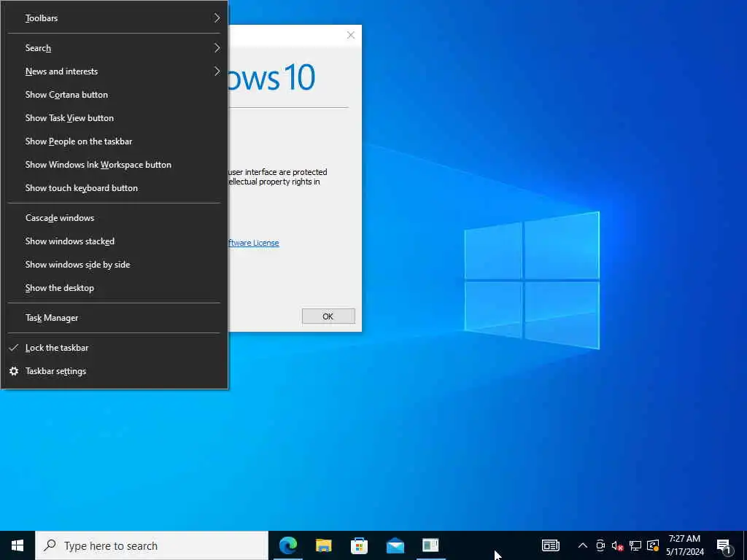Click the Windows Update status tray icon
The width and height of the screenshot is (747, 560).
(x=653, y=545)
